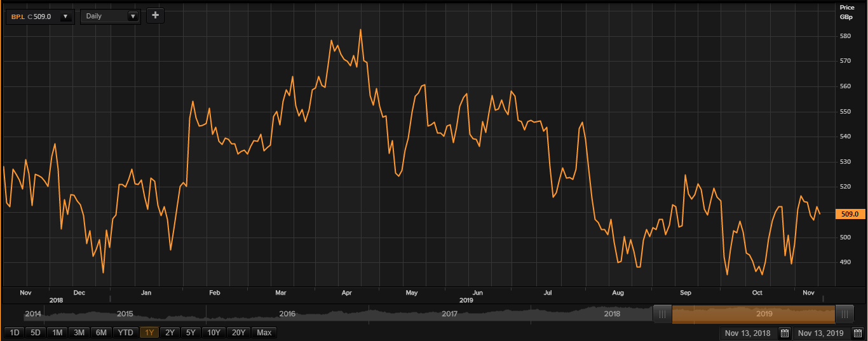The image size is (868, 341).
Task: Open calendar picker for start date
Action: click(785, 333)
